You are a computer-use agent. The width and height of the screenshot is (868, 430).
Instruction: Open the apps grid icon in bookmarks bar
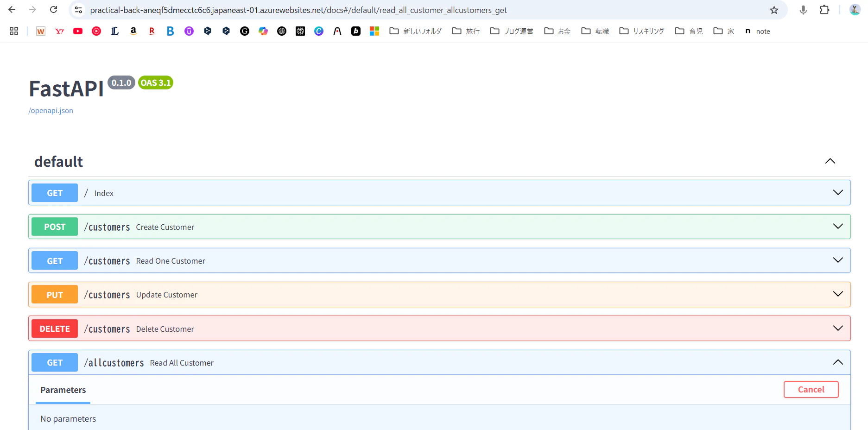[14, 31]
